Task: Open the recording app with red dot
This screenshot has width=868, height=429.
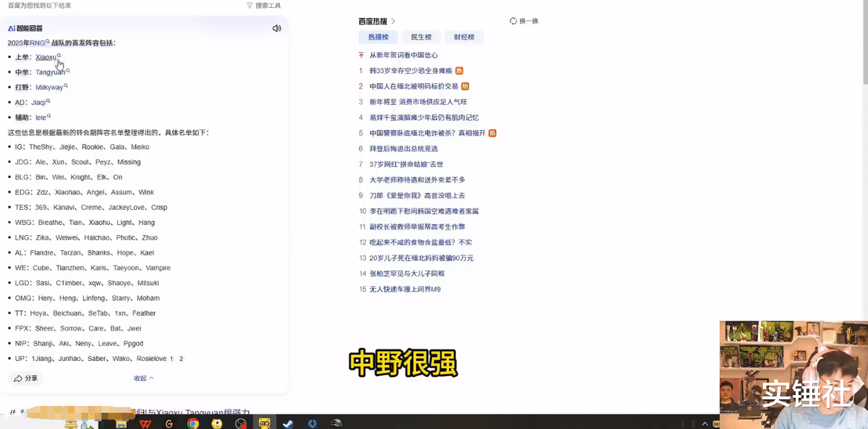Action: pyautogui.click(x=241, y=423)
